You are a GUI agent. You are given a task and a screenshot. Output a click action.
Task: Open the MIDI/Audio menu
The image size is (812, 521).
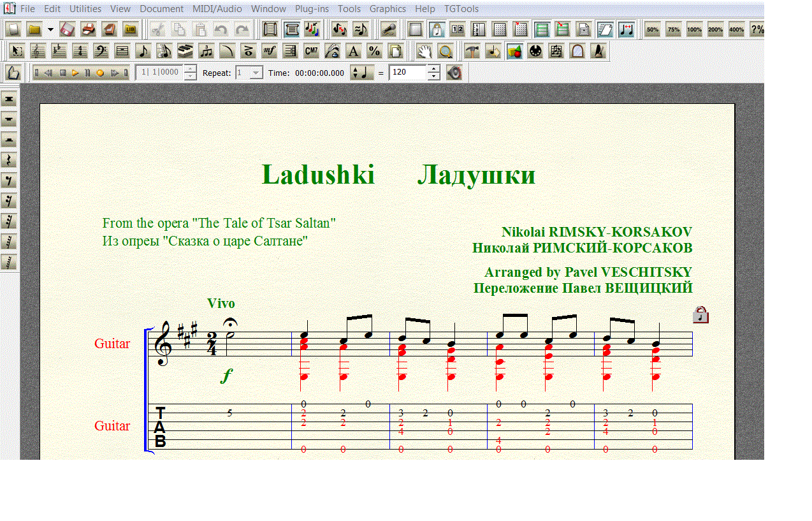coord(217,9)
